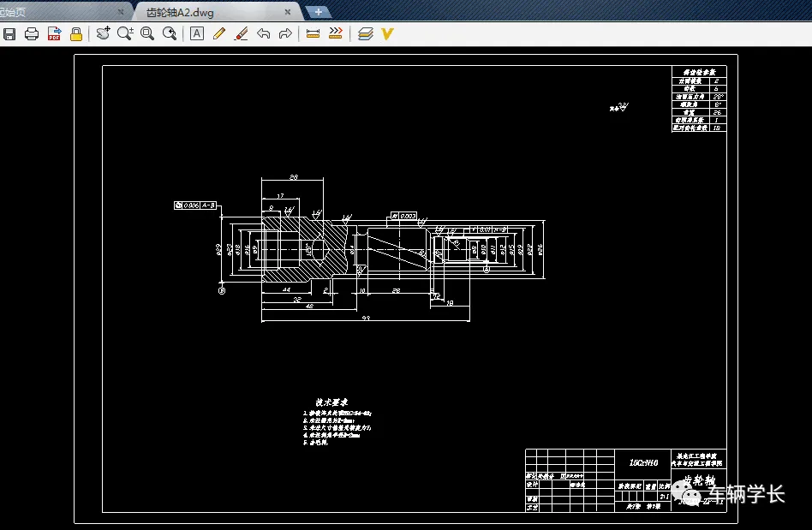Redo the last undone action
The width and height of the screenshot is (812, 530).
[285, 34]
